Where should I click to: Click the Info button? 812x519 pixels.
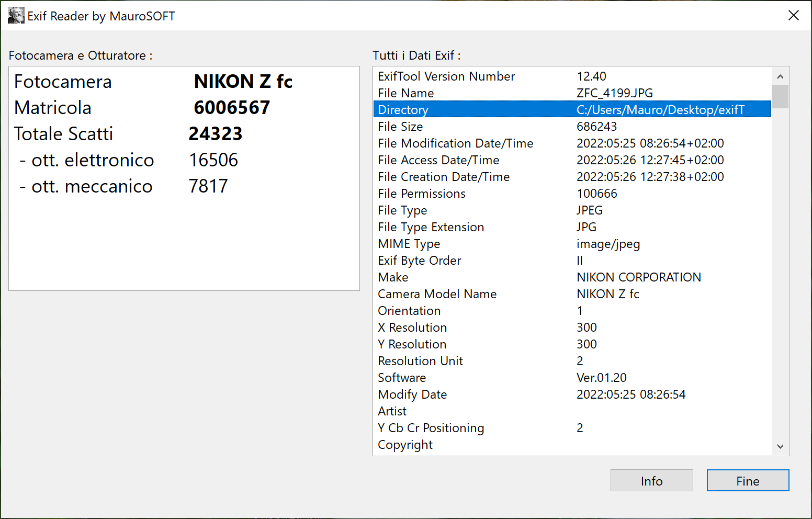tap(651, 480)
